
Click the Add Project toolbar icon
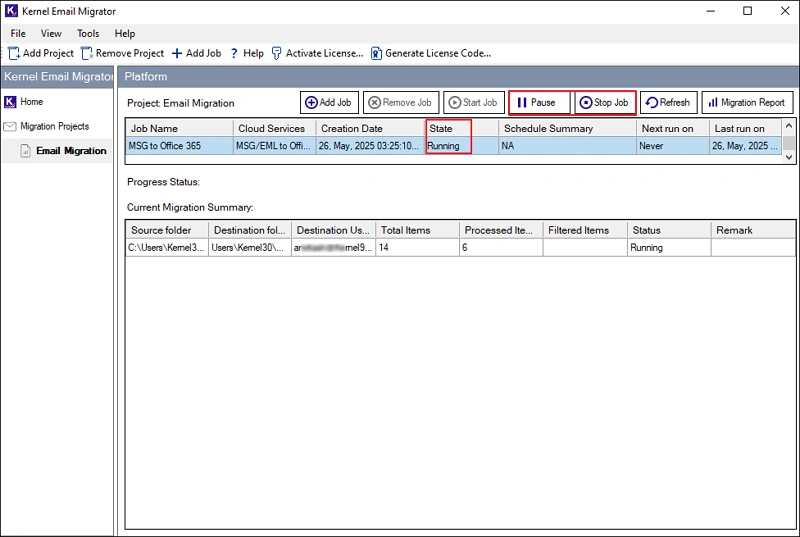(x=14, y=53)
